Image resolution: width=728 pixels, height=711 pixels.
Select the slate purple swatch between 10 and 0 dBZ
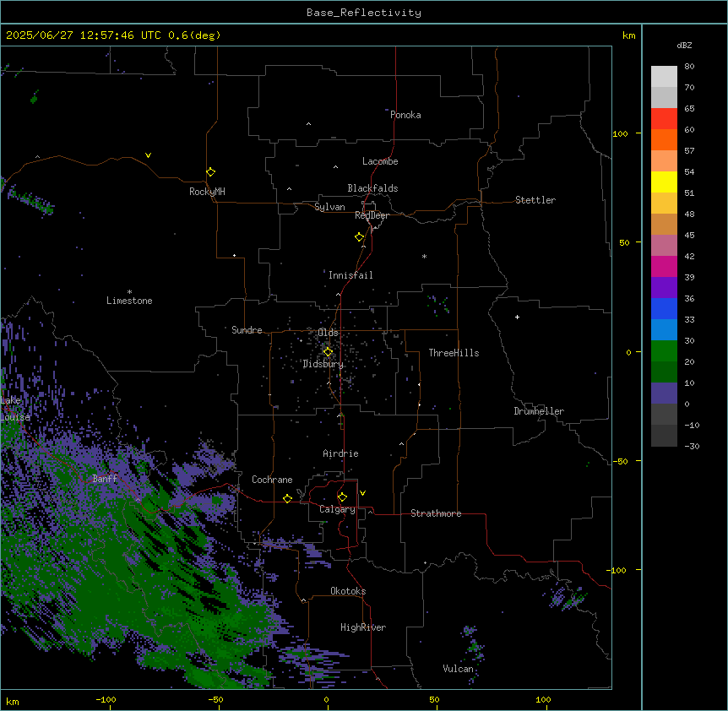664,393
